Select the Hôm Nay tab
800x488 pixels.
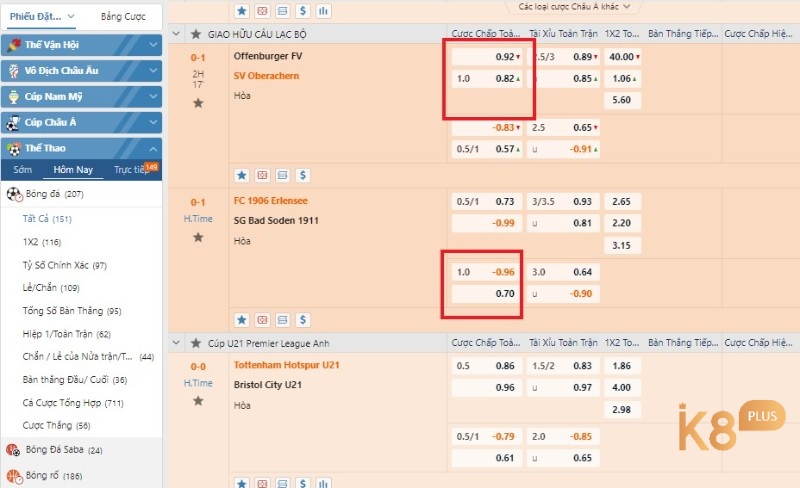[73, 170]
